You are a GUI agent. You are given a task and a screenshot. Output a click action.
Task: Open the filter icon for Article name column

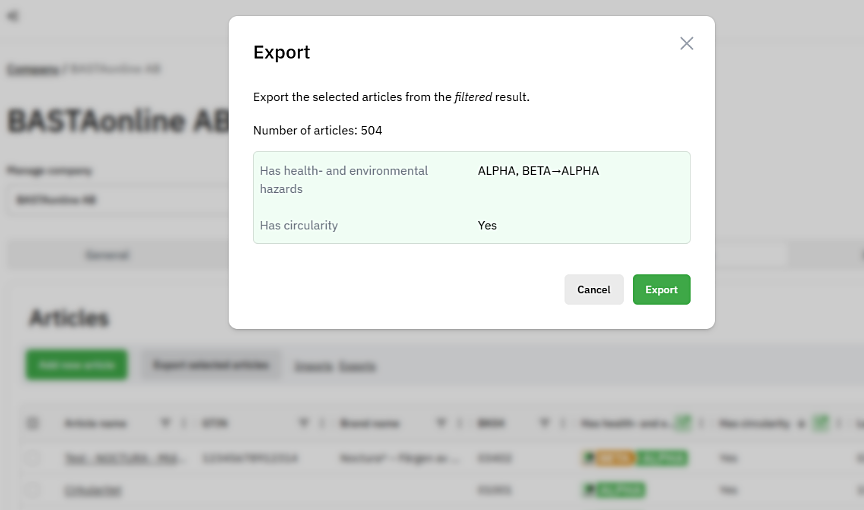166,423
